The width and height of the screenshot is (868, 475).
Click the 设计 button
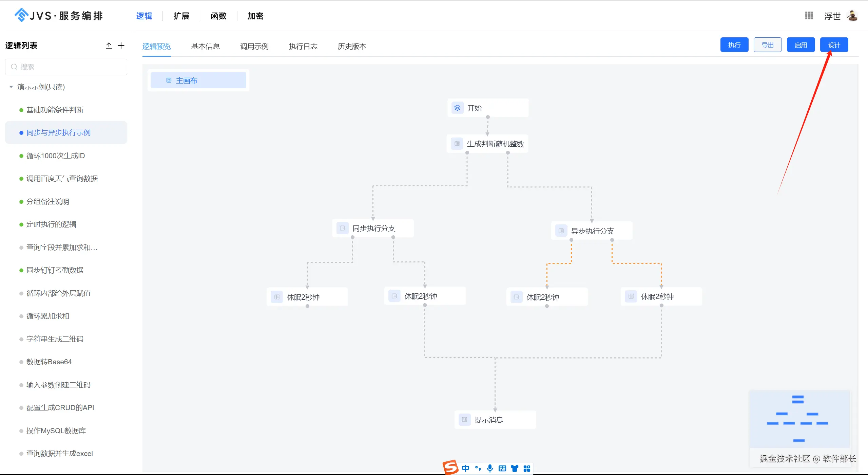click(x=834, y=45)
